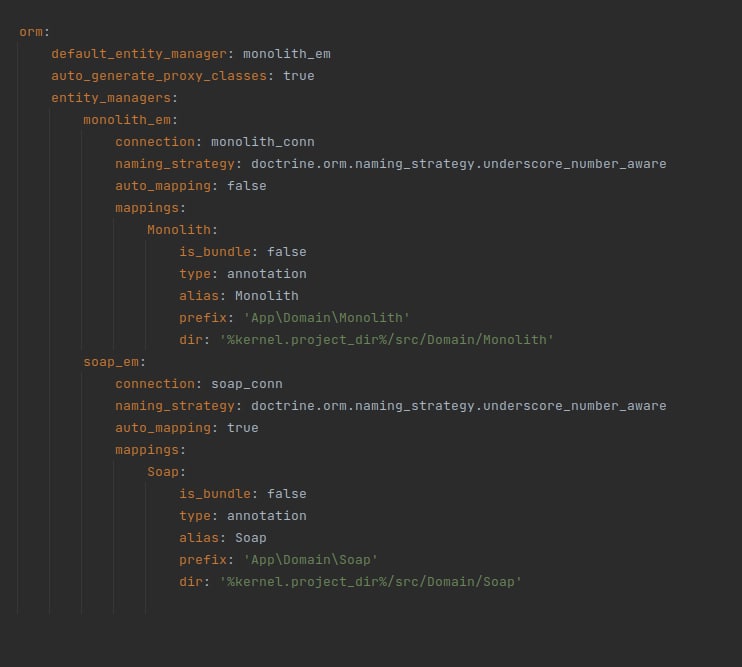The height and width of the screenshot is (667, 742).
Task: Click the 'Monolith:' mapping key
Action: [x=182, y=230]
